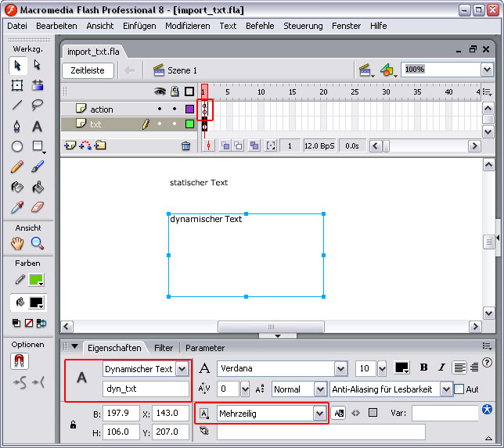Click the dyn_txt instance name field
Viewport: 504px width, 448px height.
[146, 389]
